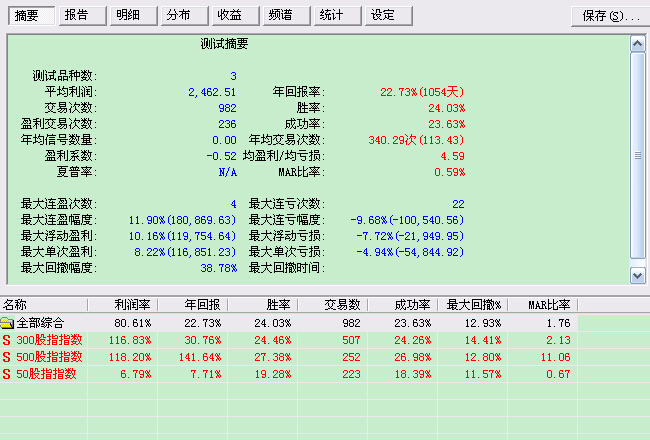Viewport: 650px width, 440px height.
Task: Open the 报告 tab
Action: pos(82,16)
